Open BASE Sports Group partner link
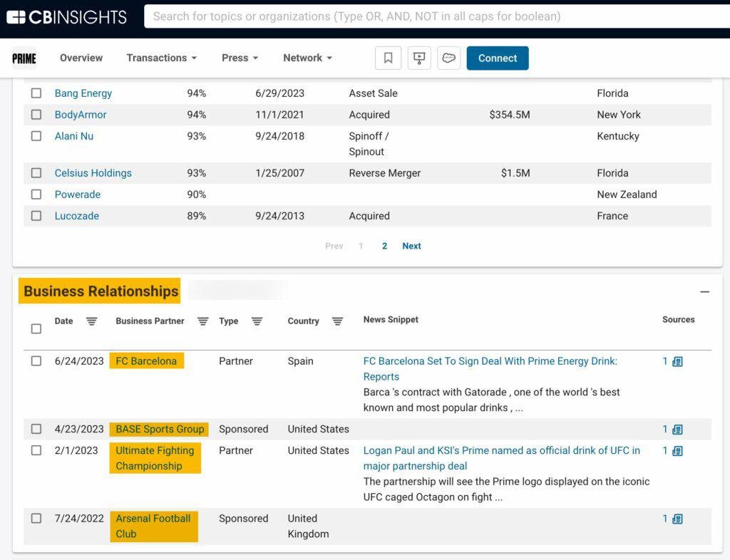The height and width of the screenshot is (560, 730). (160, 429)
